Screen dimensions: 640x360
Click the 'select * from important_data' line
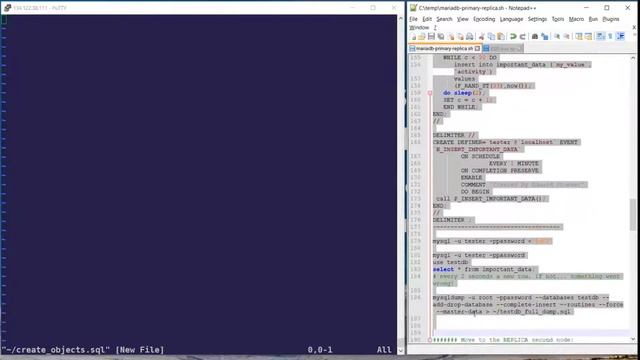tap(484, 269)
